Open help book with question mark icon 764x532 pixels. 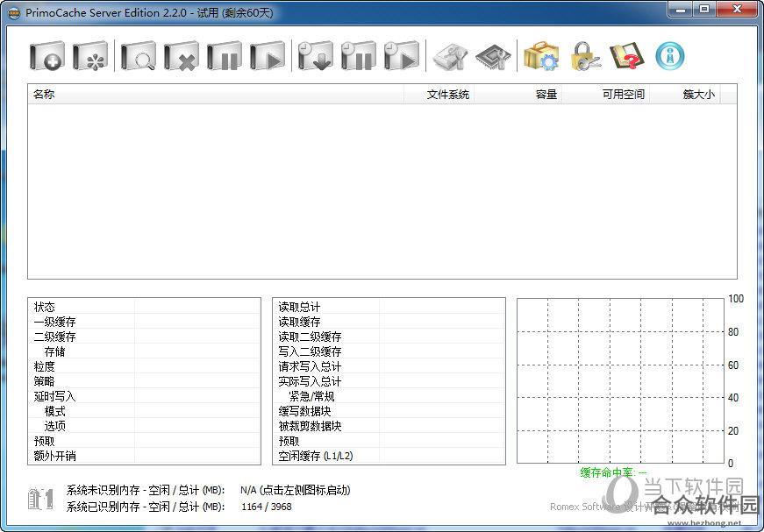627,56
